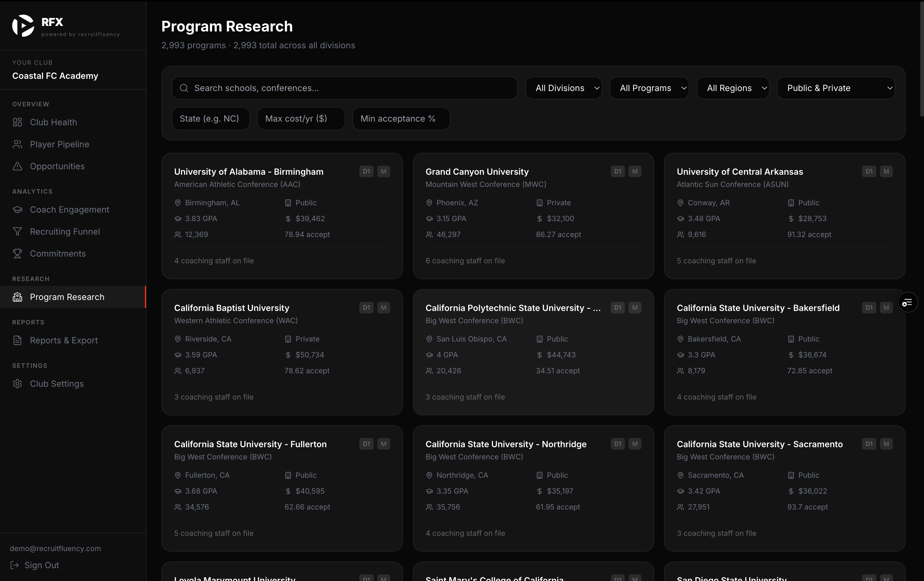Click the Club Health grid icon
This screenshot has height=581, width=924.
click(x=17, y=122)
